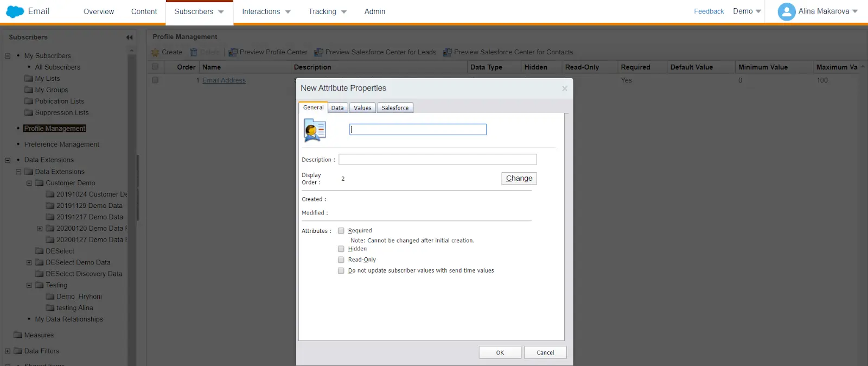Click the user avatar icon
This screenshot has width=868, height=366.
(786, 11)
